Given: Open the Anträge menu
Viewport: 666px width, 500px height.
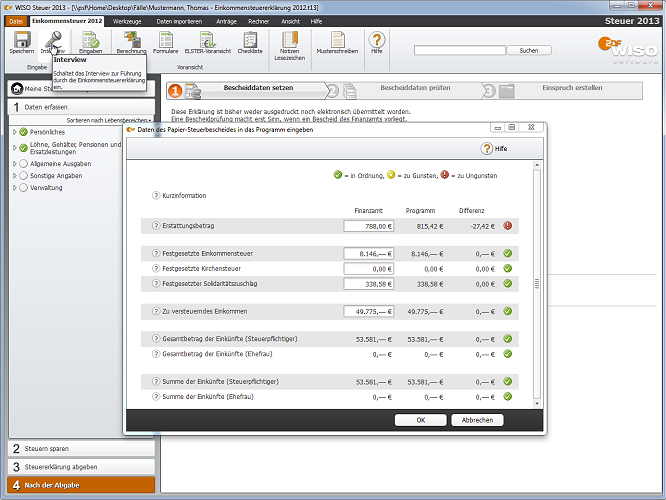Looking at the screenshot, I should [x=226, y=21].
